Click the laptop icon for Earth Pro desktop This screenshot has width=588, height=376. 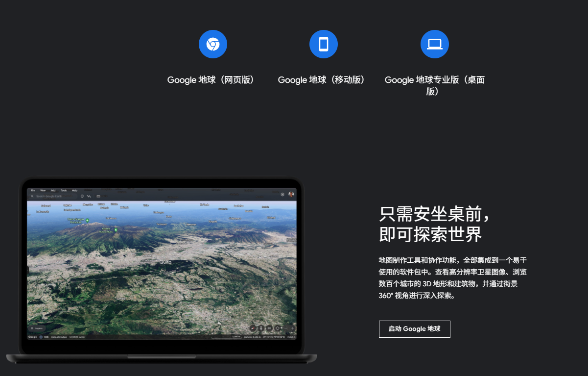435,44
